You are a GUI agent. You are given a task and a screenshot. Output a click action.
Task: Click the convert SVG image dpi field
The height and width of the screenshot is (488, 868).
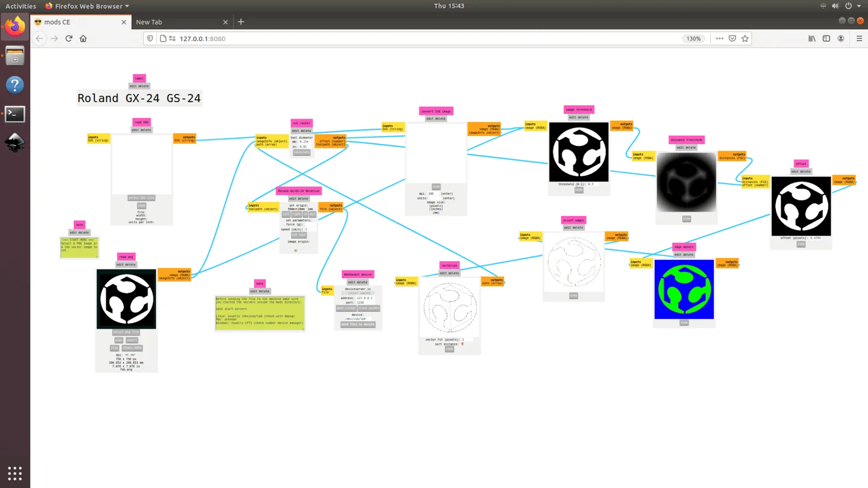pos(433,194)
